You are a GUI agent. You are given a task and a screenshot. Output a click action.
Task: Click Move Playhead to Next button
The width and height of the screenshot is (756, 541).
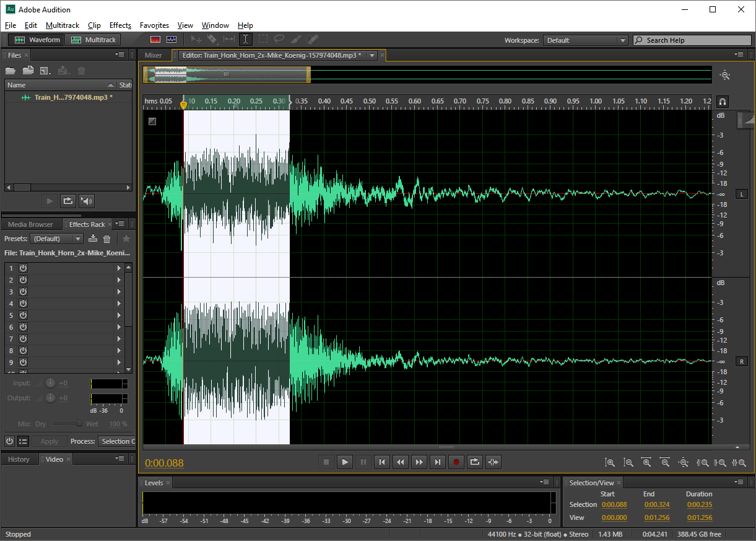[x=438, y=462]
